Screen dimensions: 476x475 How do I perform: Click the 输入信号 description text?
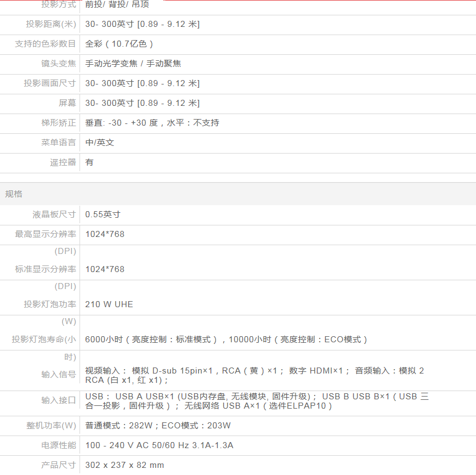pos(254,375)
